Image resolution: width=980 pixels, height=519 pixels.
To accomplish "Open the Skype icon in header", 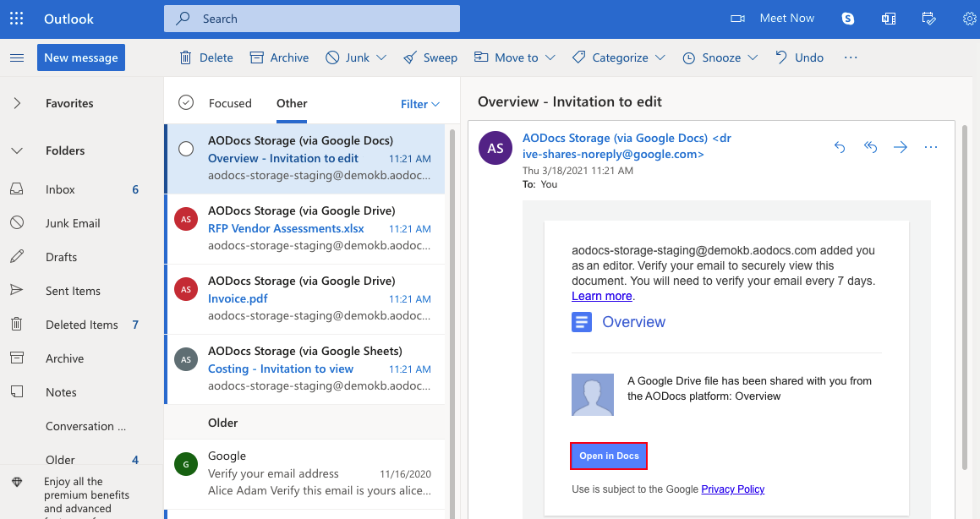I will click(847, 19).
